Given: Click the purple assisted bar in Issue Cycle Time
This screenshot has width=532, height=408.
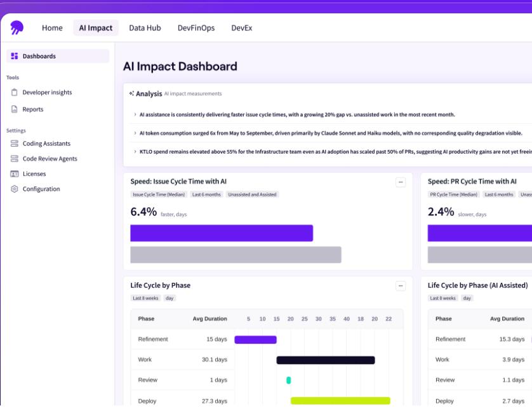Looking at the screenshot, I should coord(222,233).
